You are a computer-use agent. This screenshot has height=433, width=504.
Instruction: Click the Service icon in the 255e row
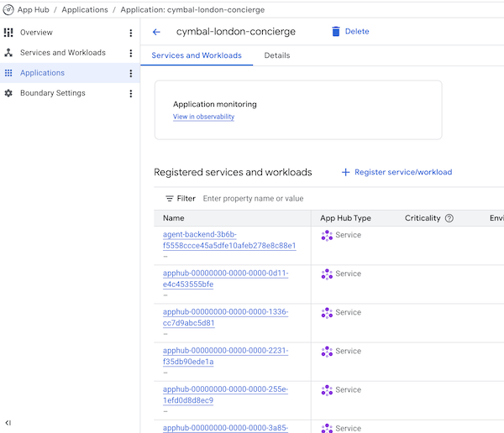click(x=327, y=390)
